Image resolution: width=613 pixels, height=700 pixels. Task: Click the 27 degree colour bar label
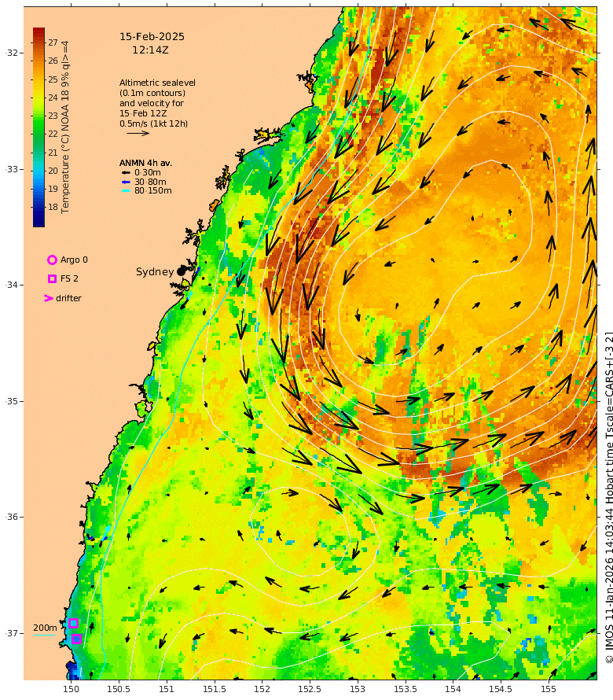tap(53, 42)
